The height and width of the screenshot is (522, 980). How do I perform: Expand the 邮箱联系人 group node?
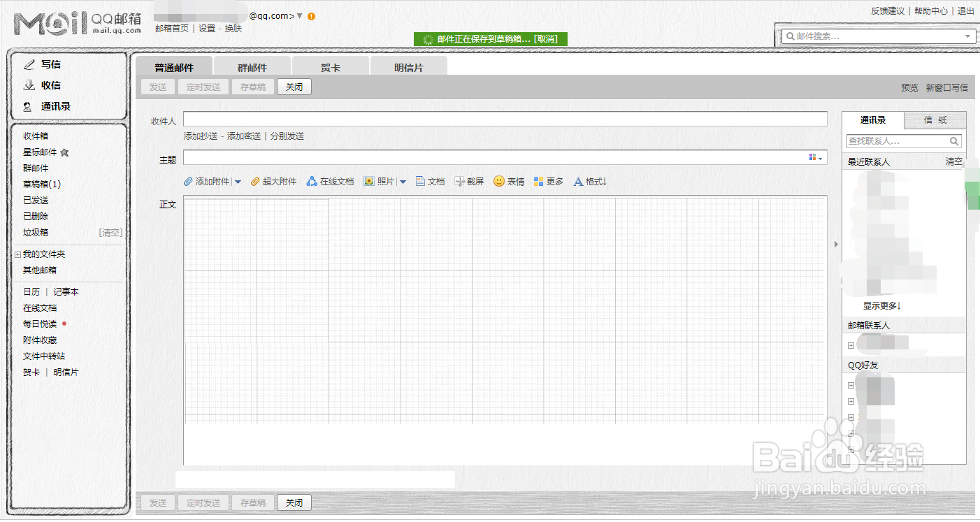tap(851, 345)
